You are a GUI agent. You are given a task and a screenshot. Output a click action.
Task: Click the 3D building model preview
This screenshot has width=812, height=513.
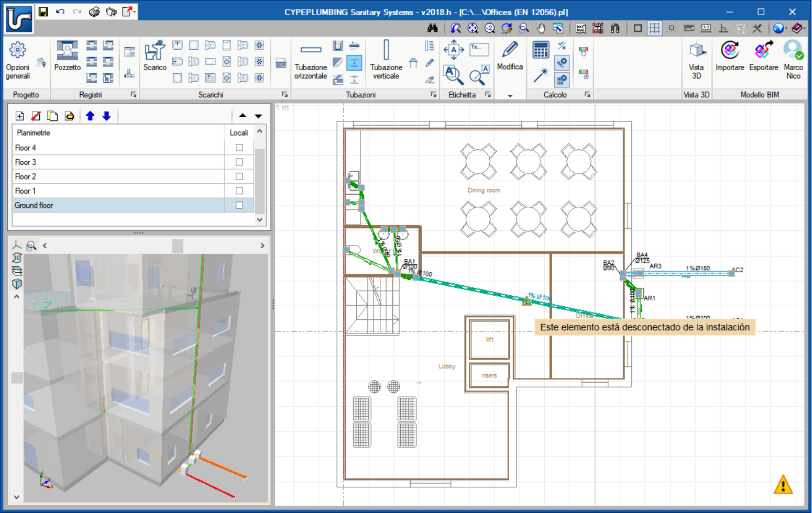pyautogui.click(x=146, y=378)
